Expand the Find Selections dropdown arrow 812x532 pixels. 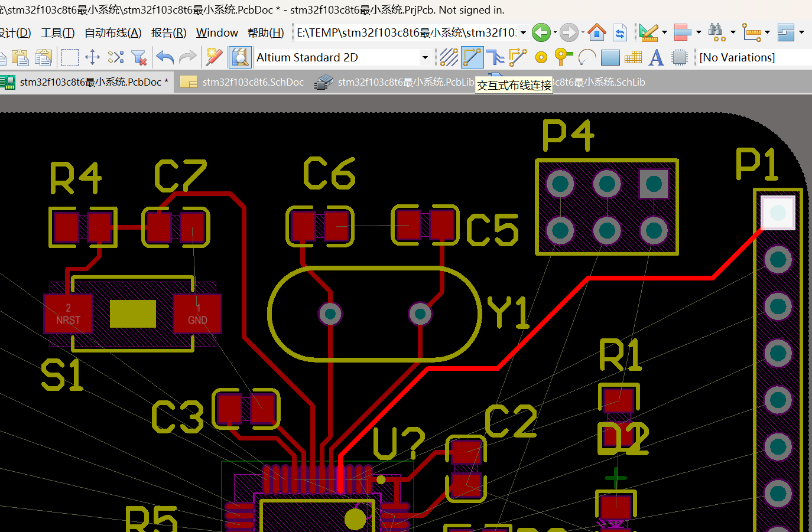733,32
